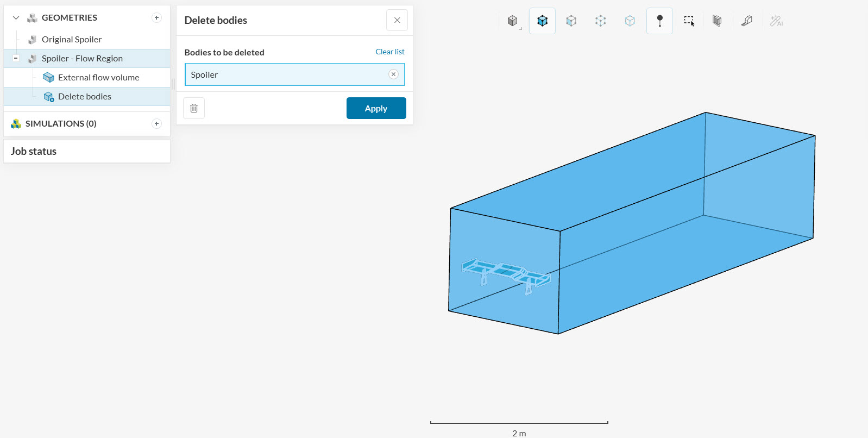Image resolution: width=868 pixels, height=438 pixels.
Task: Activate box selection tool
Action: 689,21
